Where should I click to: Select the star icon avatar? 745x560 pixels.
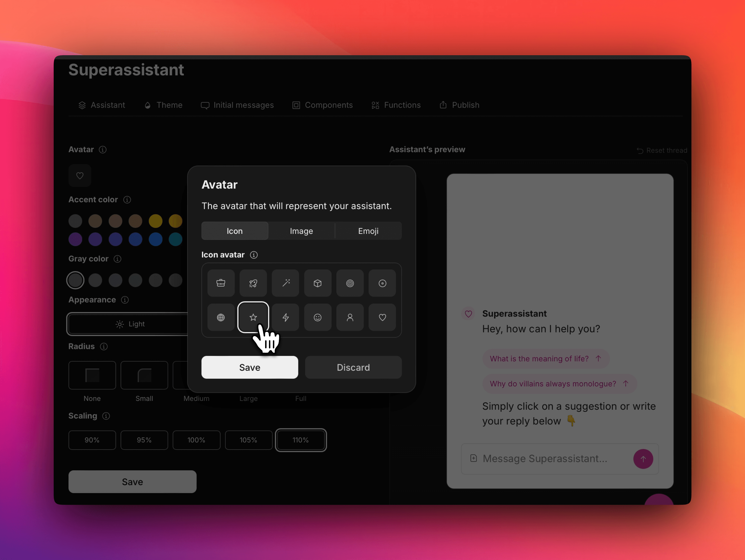tap(253, 317)
